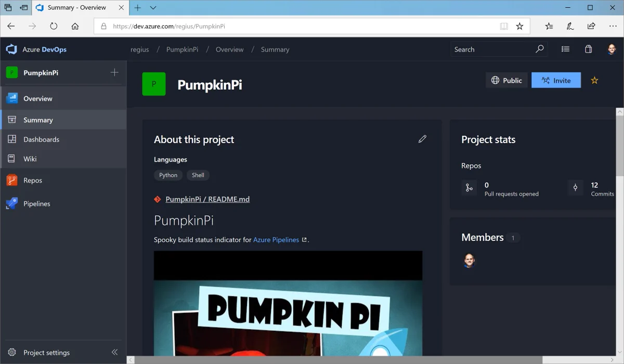
Task: Edit project description with pencil icon
Action: pos(422,139)
